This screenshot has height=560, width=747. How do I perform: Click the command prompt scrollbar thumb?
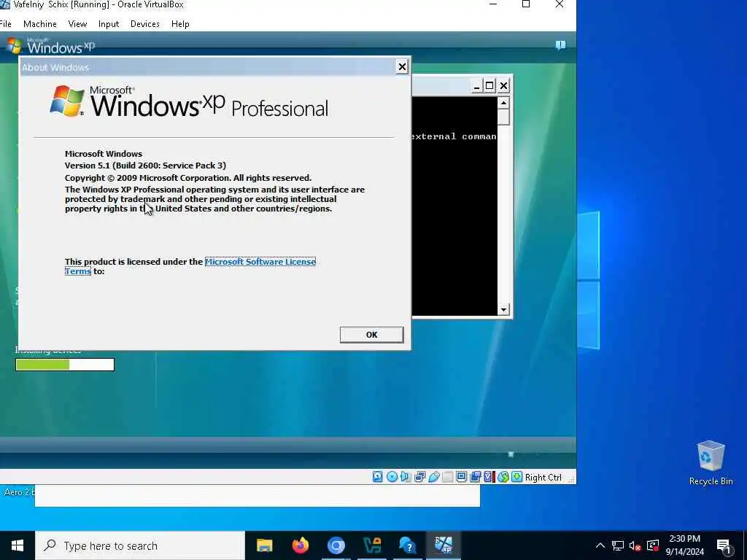coord(503,117)
